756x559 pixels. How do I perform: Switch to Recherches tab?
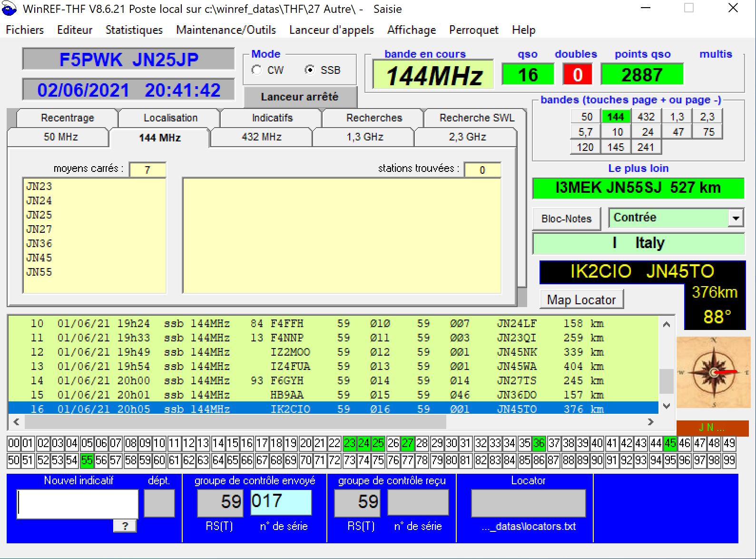point(374,118)
